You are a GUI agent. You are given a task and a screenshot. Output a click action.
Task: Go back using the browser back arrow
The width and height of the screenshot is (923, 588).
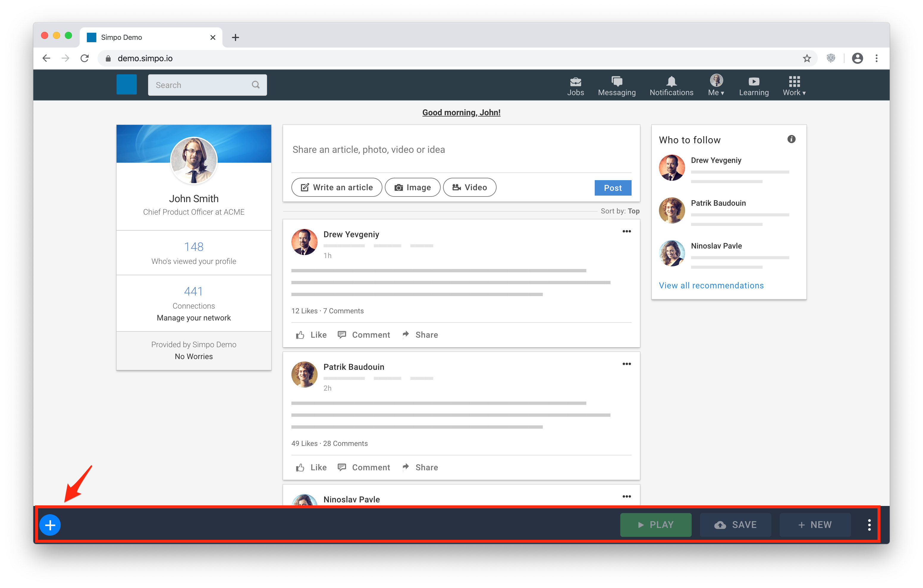coord(46,58)
